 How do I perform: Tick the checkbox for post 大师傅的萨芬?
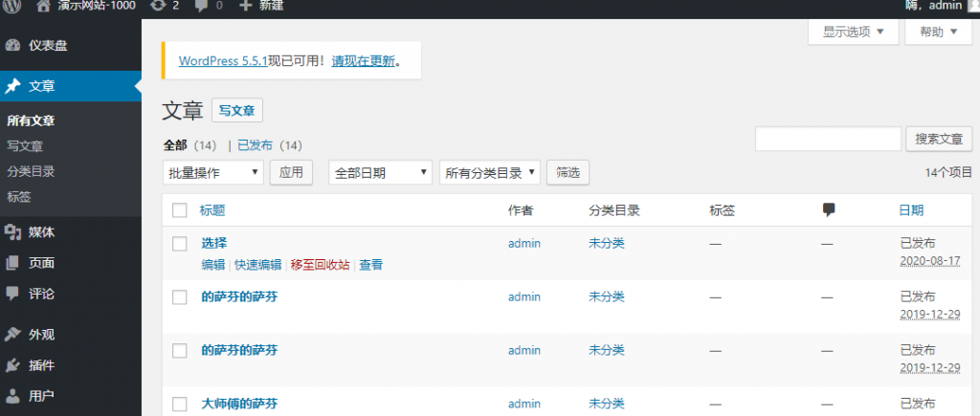pos(180,404)
